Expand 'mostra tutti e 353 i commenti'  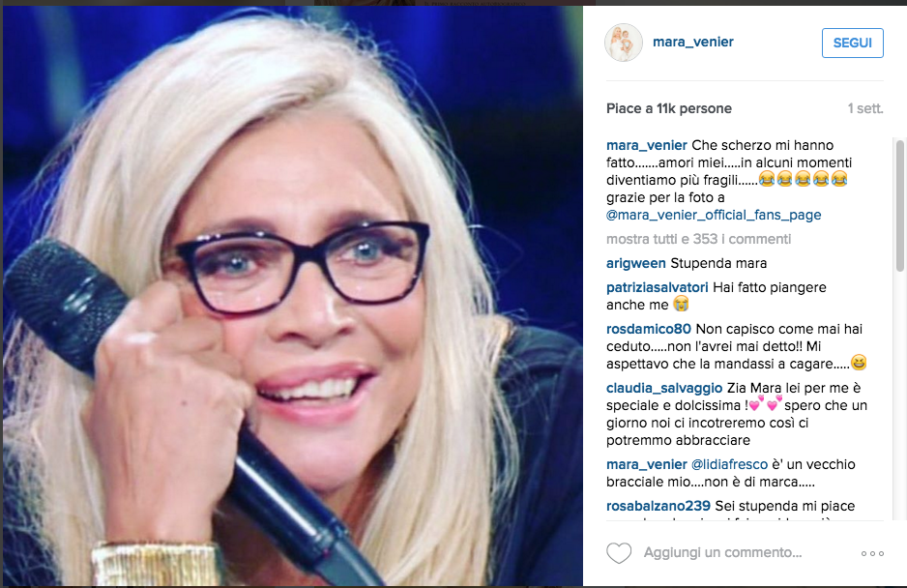pyautogui.click(x=698, y=239)
